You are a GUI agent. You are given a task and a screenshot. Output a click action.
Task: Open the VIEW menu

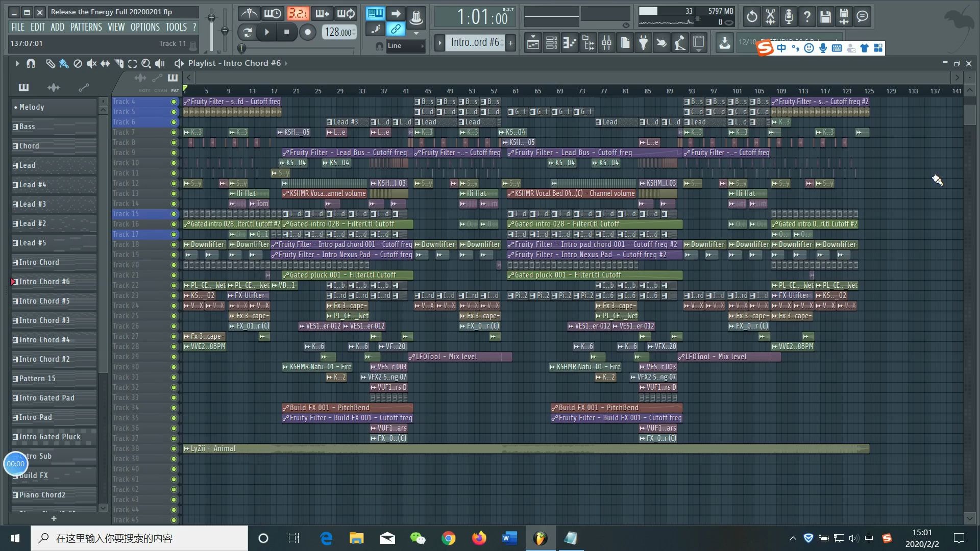(x=116, y=27)
